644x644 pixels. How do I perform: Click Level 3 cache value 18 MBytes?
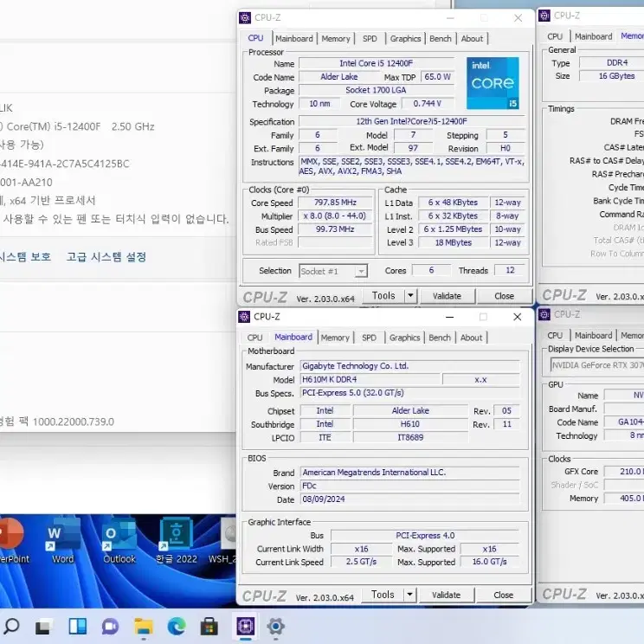click(453, 242)
